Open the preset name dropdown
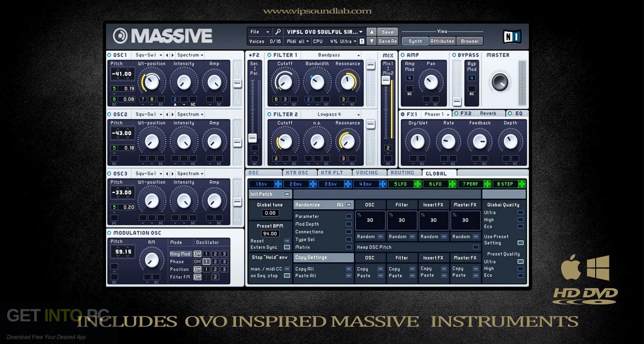This screenshot has height=344, width=644. point(325,32)
